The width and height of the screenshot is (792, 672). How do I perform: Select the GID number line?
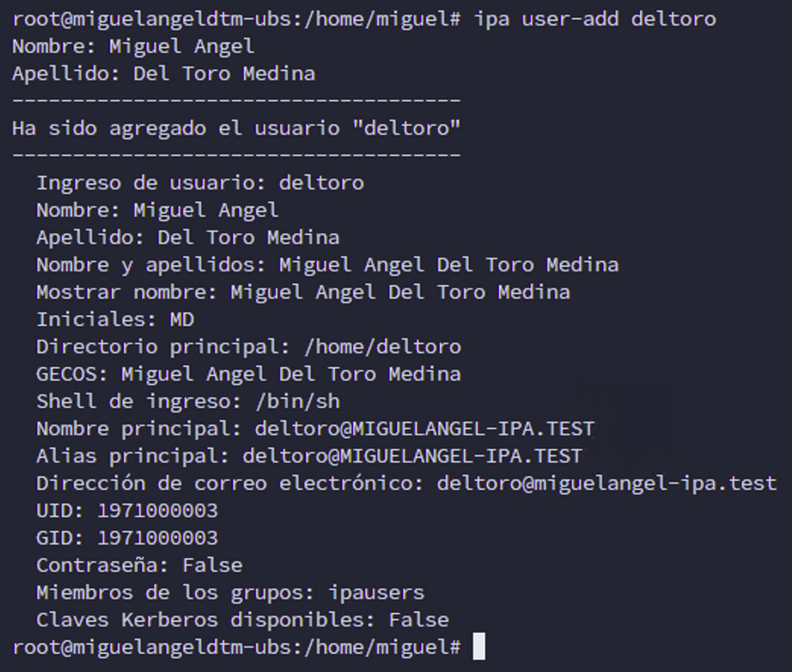(127, 537)
